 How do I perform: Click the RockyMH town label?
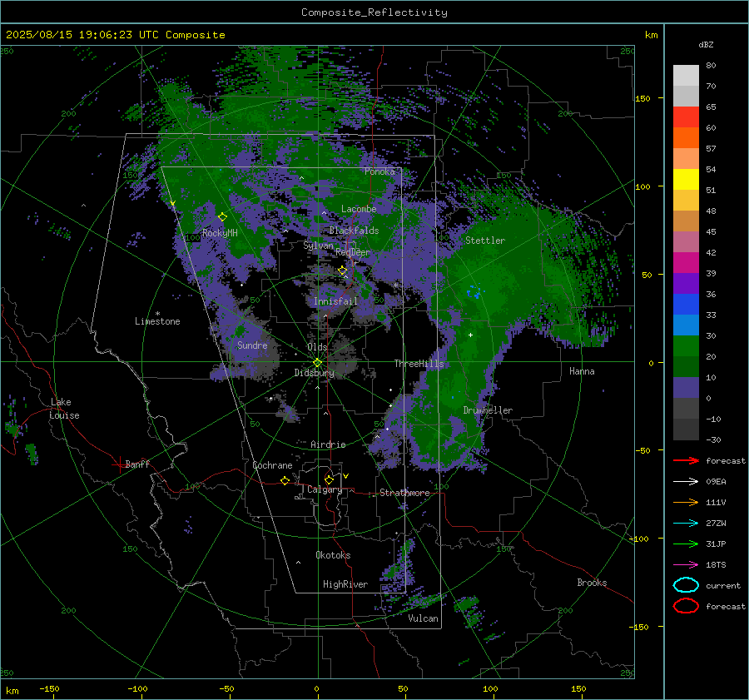(220, 233)
